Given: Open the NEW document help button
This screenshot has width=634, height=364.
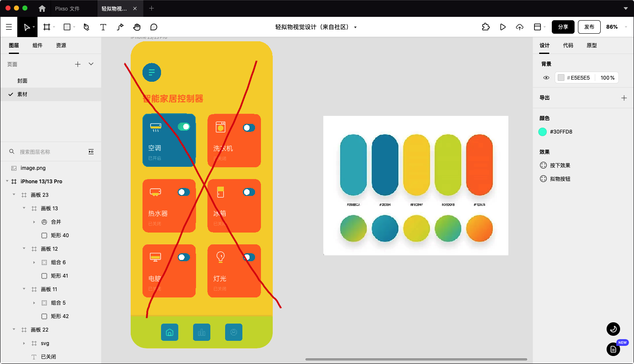Looking at the screenshot, I should (613, 349).
